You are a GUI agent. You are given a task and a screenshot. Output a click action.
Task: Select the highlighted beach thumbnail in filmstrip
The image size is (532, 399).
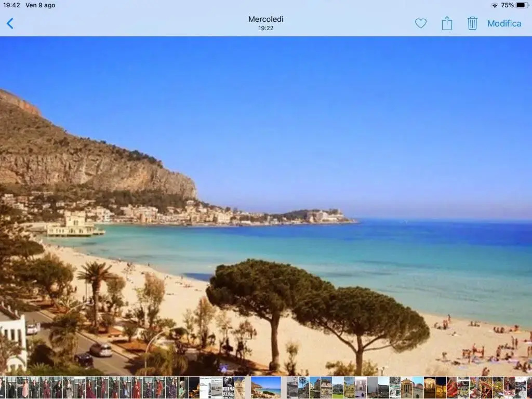pos(266,388)
